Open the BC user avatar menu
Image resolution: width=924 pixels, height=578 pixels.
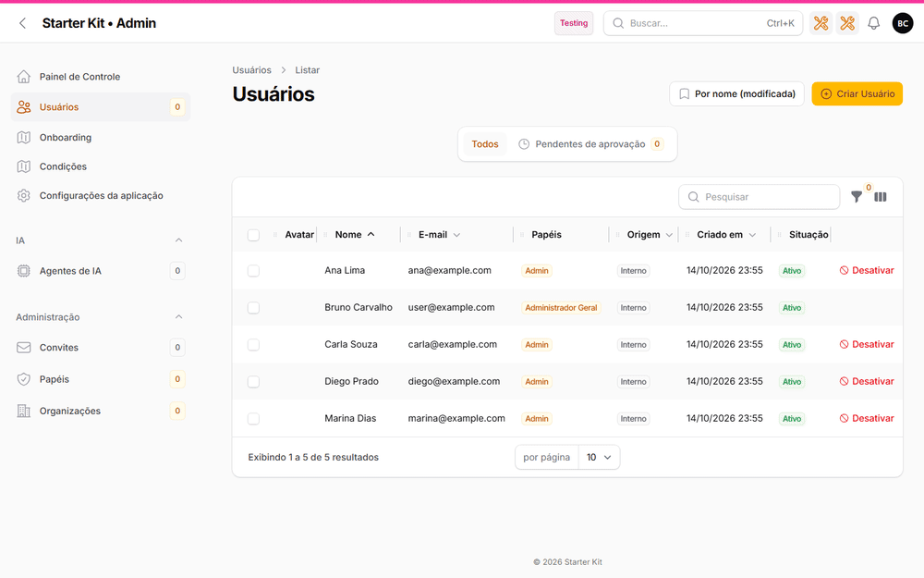click(903, 23)
